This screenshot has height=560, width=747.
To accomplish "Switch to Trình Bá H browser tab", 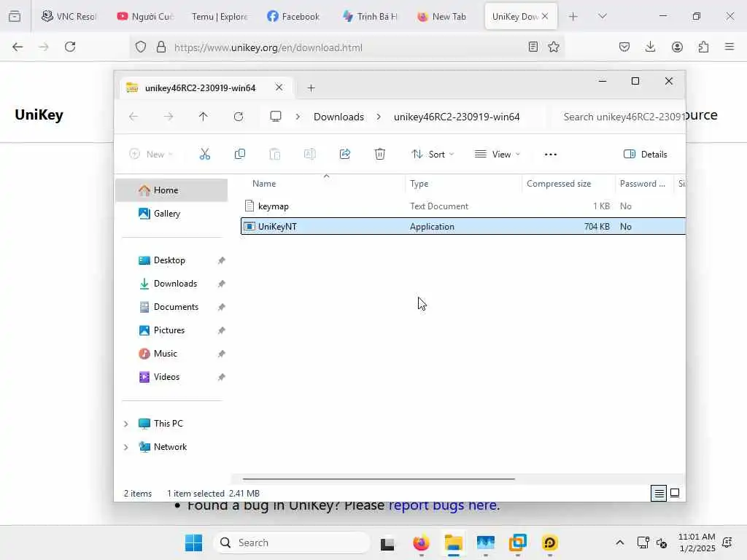I will click(x=370, y=16).
